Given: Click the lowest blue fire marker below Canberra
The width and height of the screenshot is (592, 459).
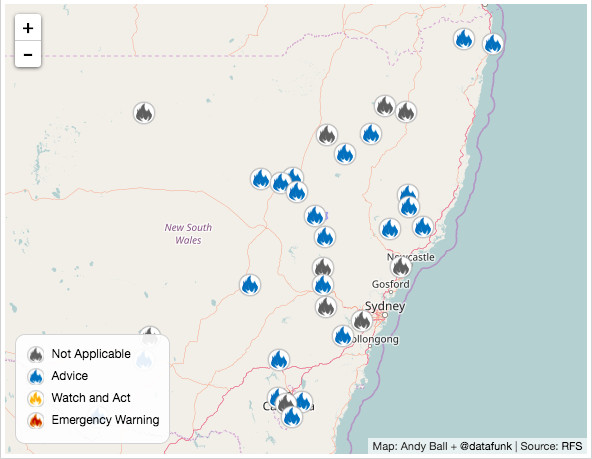Looking at the screenshot, I should click(x=292, y=417).
